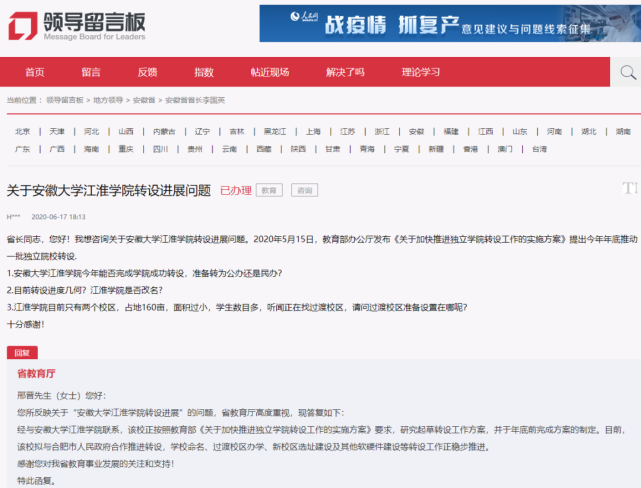Click the 回复 reply tab
The width and height of the screenshot is (641, 488).
click(x=22, y=353)
